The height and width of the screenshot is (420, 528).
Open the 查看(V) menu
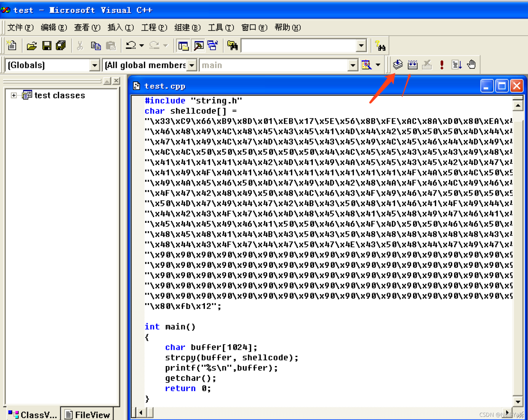pyautogui.click(x=87, y=28)
